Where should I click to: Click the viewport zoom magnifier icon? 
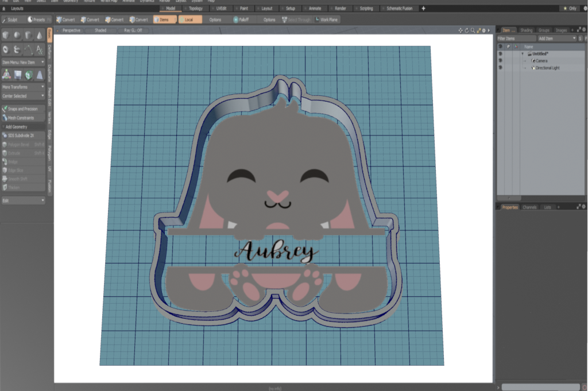(x=473, y=30)
